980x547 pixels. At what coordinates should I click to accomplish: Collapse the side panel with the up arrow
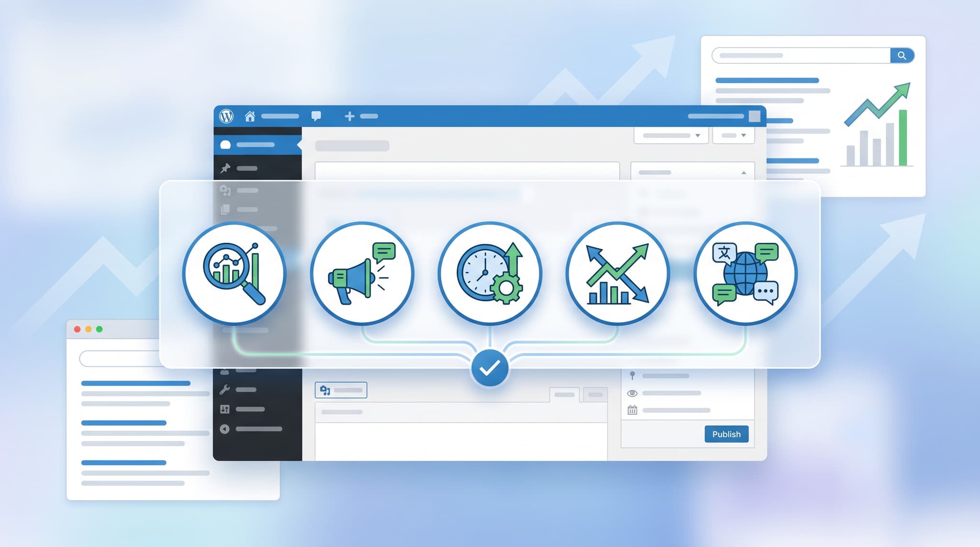(744, 172)
